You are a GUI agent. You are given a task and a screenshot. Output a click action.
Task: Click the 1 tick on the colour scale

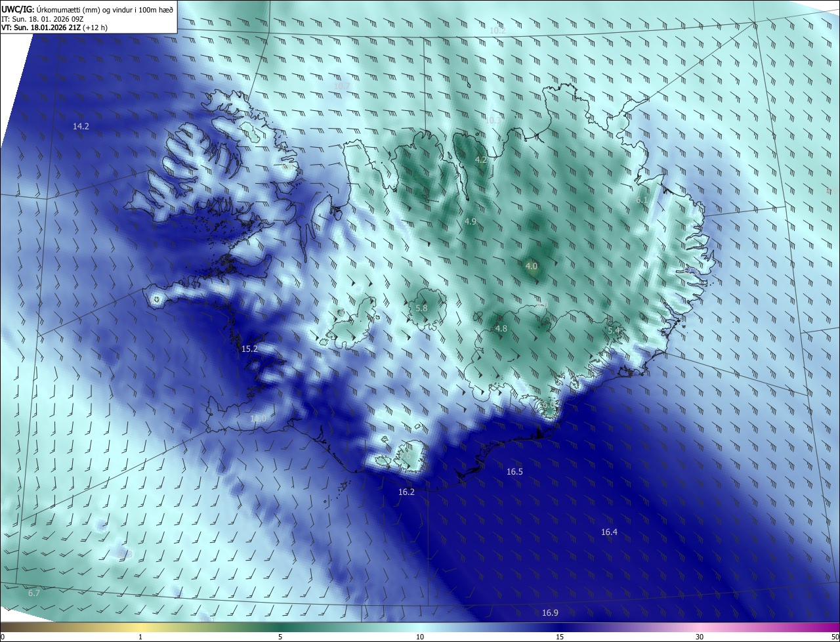click(141, 637)
